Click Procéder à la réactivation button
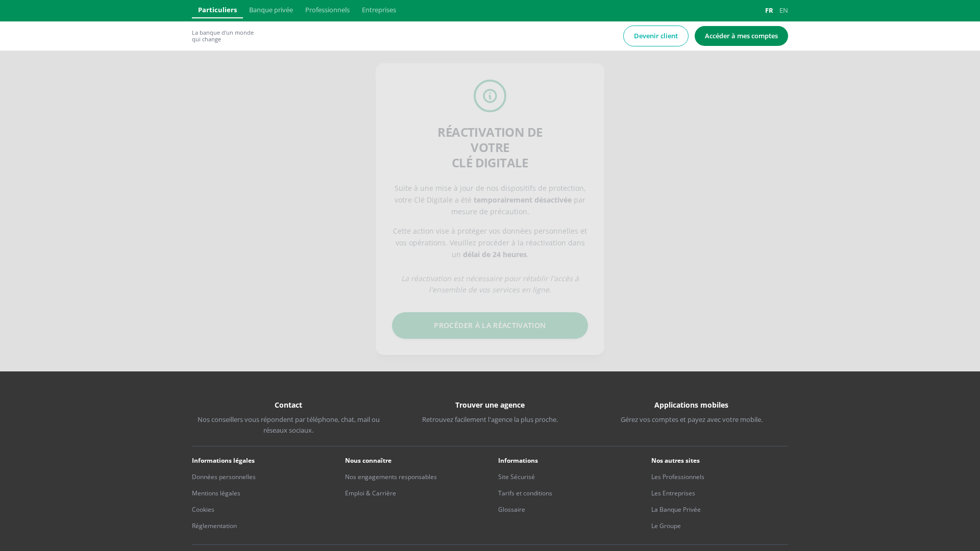 coord(490,325)
